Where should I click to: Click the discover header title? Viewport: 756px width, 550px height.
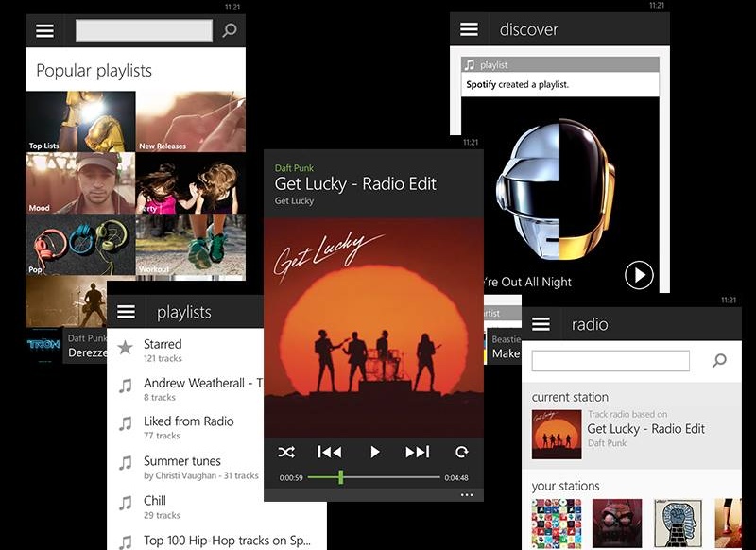(x=529, y=29)
